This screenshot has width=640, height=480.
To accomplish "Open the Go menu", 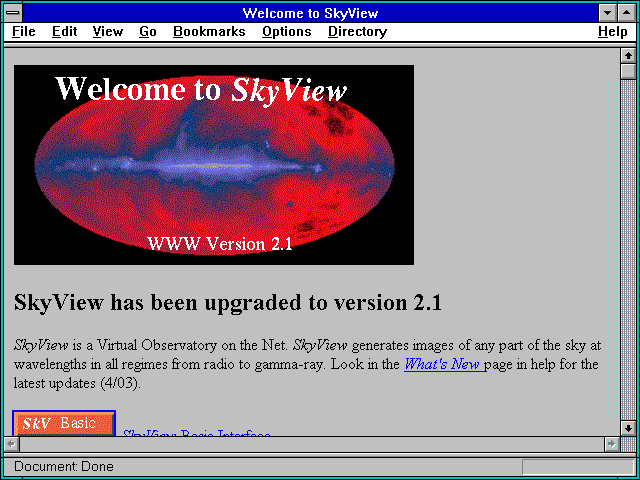I will pyautogui.click(x=148, y=32).
